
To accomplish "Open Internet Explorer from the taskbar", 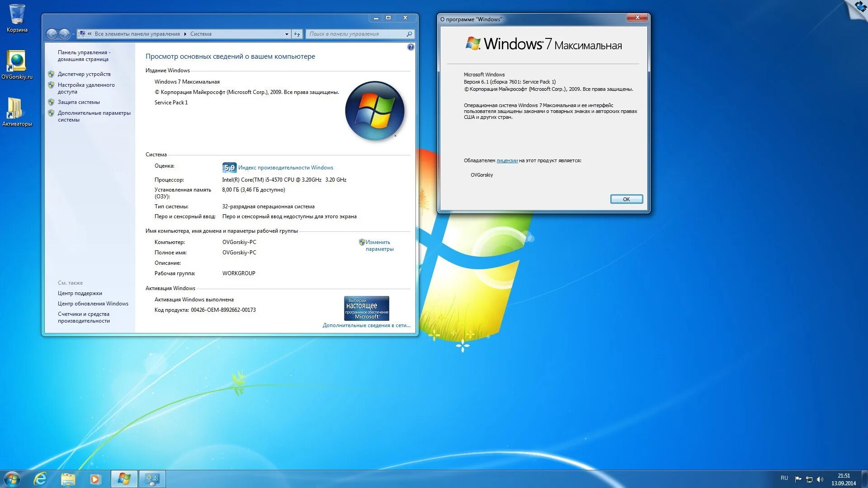I will pos(41,479).
